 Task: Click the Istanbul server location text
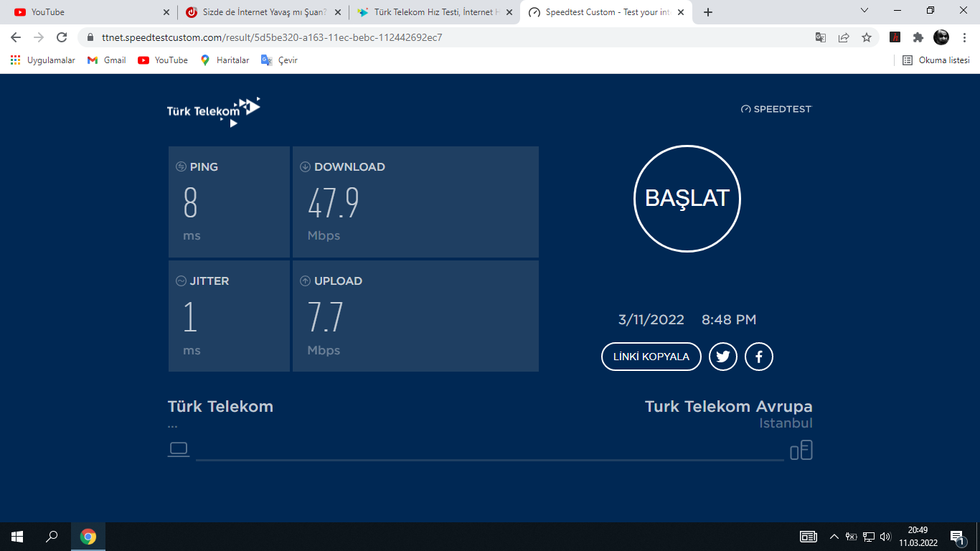point(786,423)
